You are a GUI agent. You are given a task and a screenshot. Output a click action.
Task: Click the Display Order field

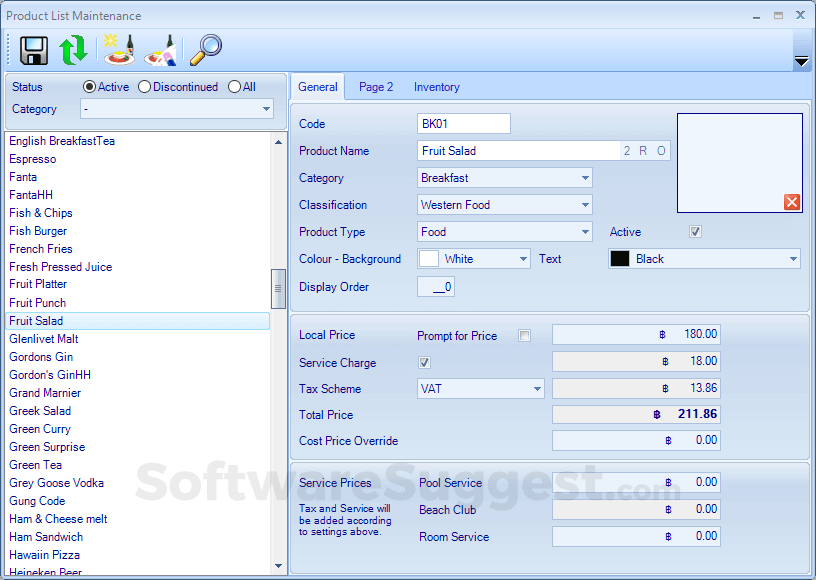click(x=436, y=287)
